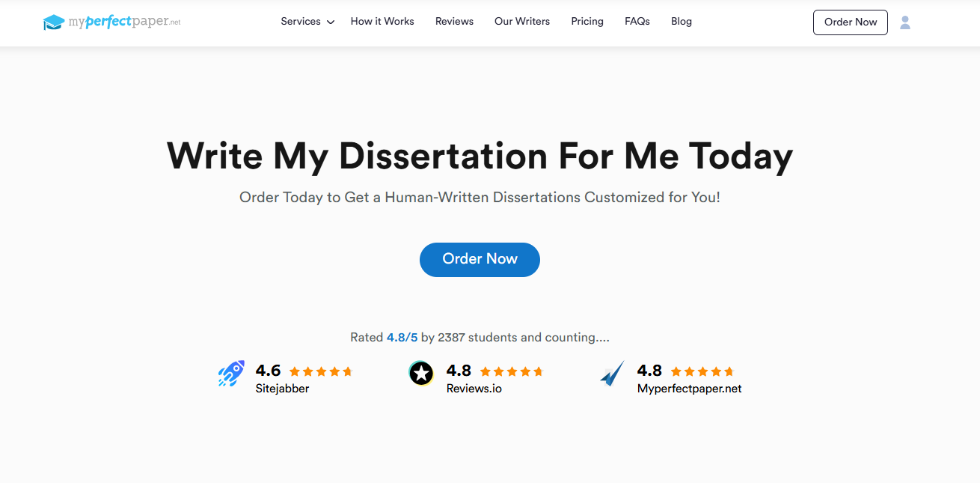The width and height of the screenshot is (980, 483).
Task: Open the Blog link
Action: click(682, 22)
